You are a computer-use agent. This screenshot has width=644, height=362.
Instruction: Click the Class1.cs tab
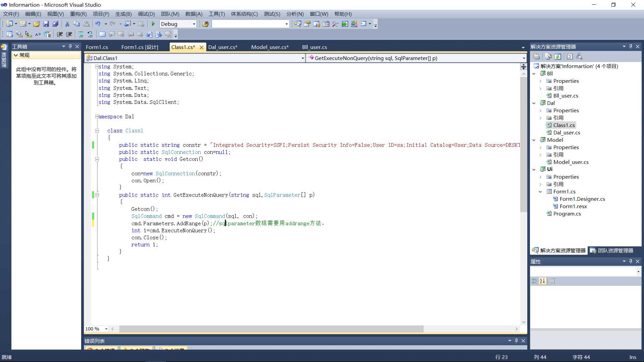click(x=183, y=47)
